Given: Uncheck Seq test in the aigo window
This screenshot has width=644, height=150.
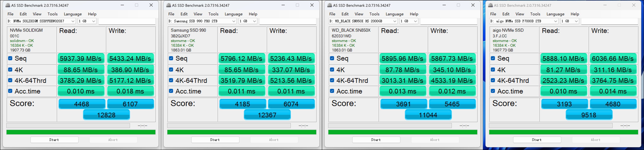Looking at the screenshot, I should click(493, 58).
